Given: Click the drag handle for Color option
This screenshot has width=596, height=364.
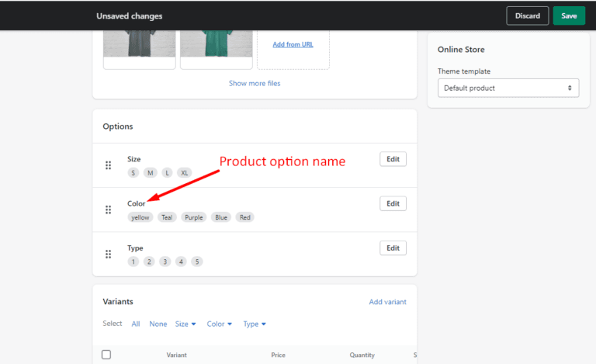Looking at the screenshot, I should [108, 210].
